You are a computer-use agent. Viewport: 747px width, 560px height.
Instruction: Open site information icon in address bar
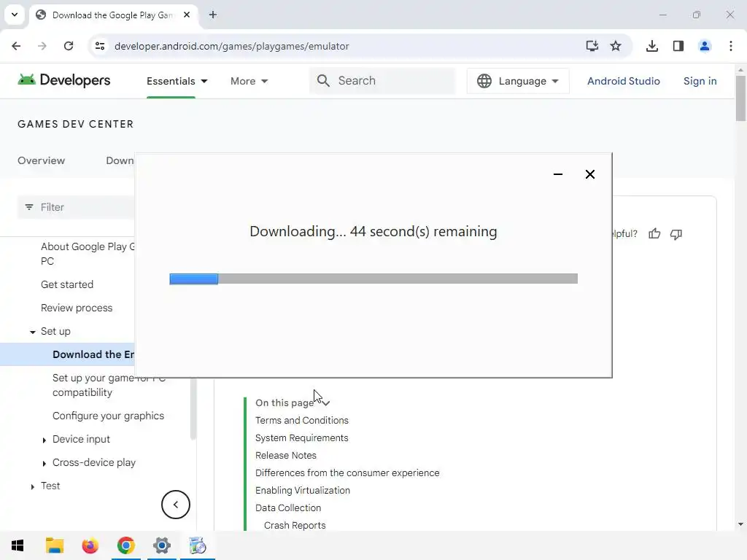tap(100, 46)
